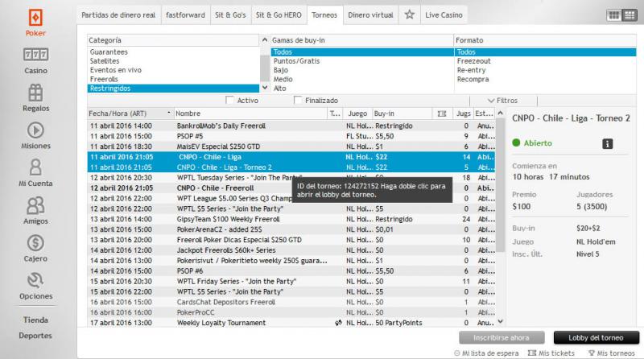The image size is (644, 359).
Task: Switch to grid tile view icon
Action: [614, 15]
